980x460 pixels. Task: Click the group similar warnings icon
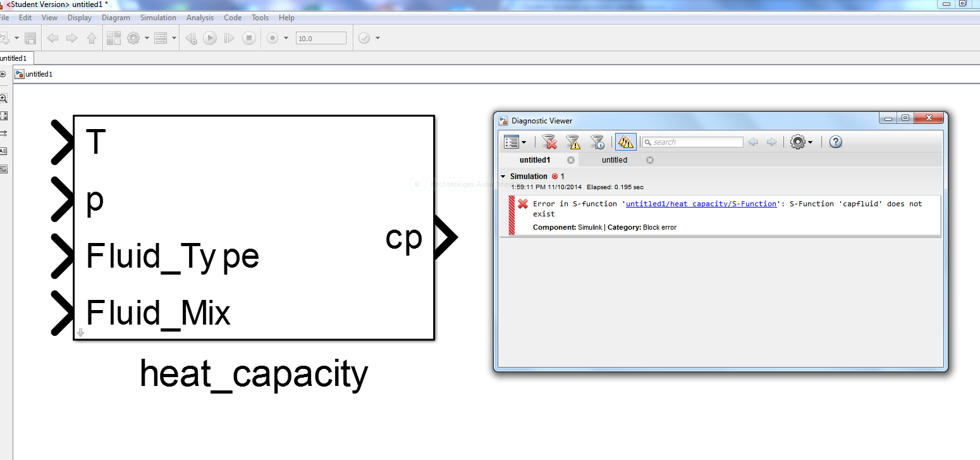point(625,142)
